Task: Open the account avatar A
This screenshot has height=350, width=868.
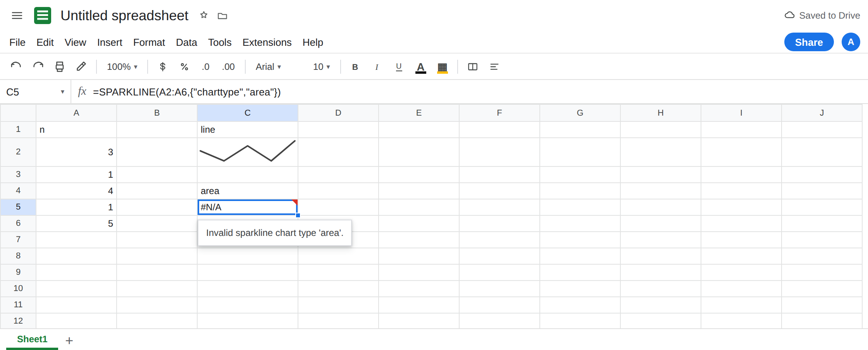Action: click(x=851, y=42)
